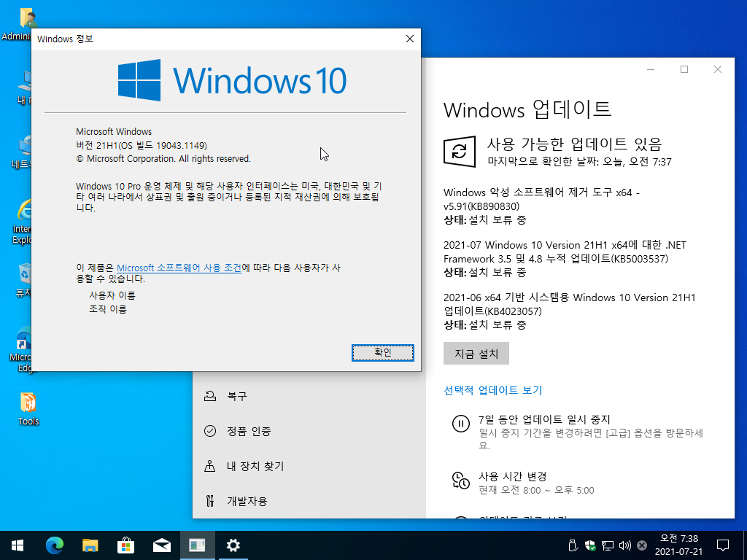This screenshot has height=560, width=747.
Task: Minimize the Settings window
Action: click(651, 69)
